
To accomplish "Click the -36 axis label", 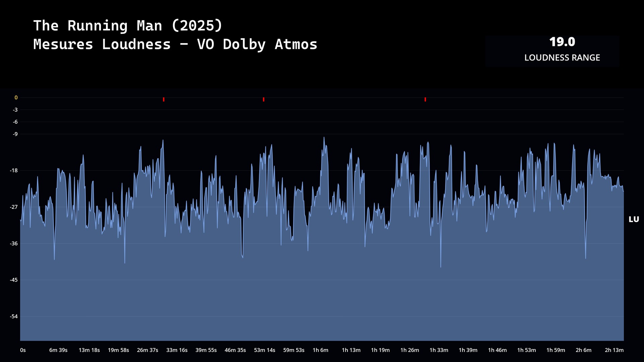I will [14, 244].
